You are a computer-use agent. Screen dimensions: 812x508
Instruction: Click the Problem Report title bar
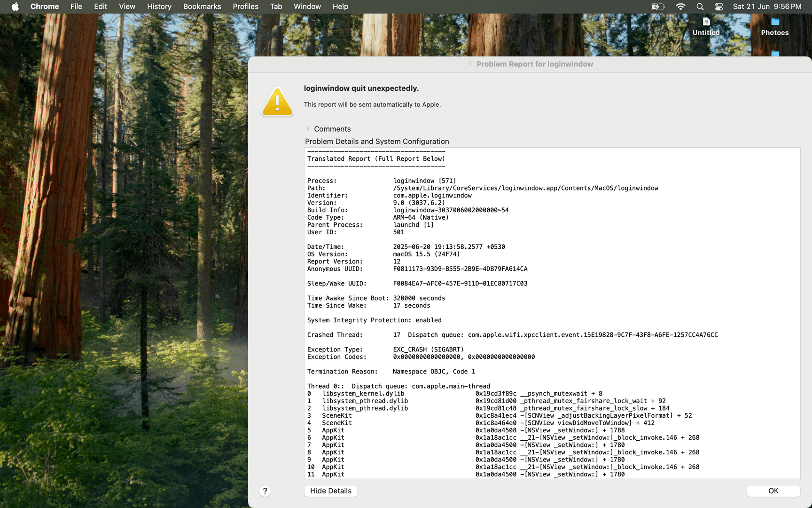(x=530, y=64)
